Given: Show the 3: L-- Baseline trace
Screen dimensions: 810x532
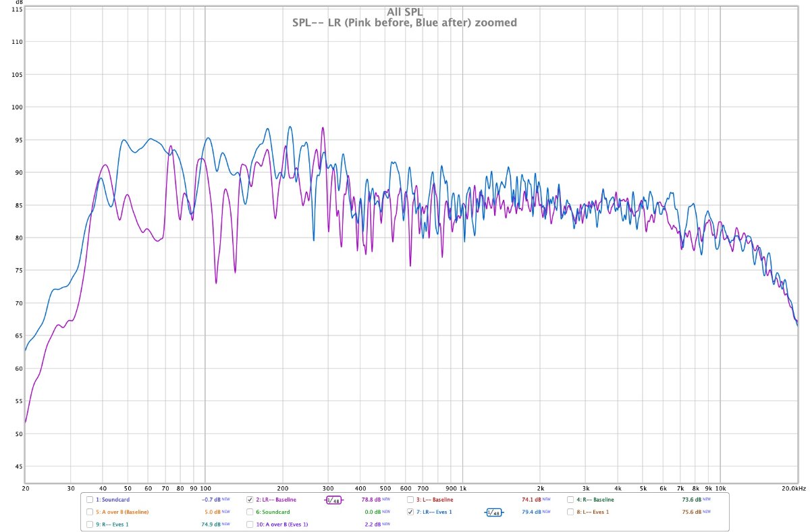Looking at the screenshot, I should [x=410, y=500].
